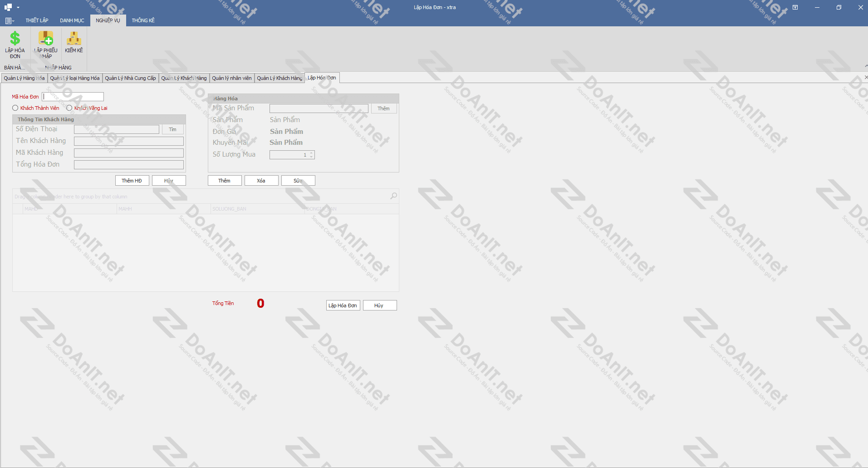Decrease the Số Lượng Mua spinner value

click(x=311, y=157)
